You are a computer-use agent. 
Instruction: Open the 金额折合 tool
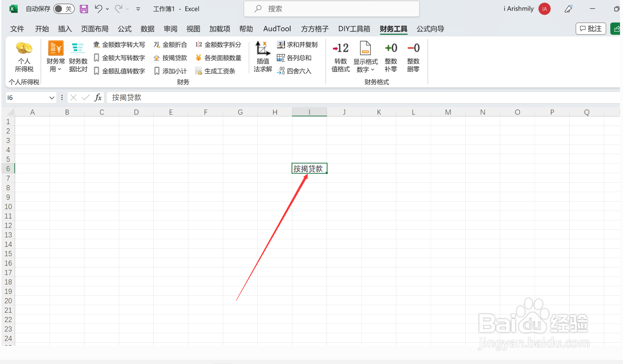pyautogui.click(x=170, y=45)
